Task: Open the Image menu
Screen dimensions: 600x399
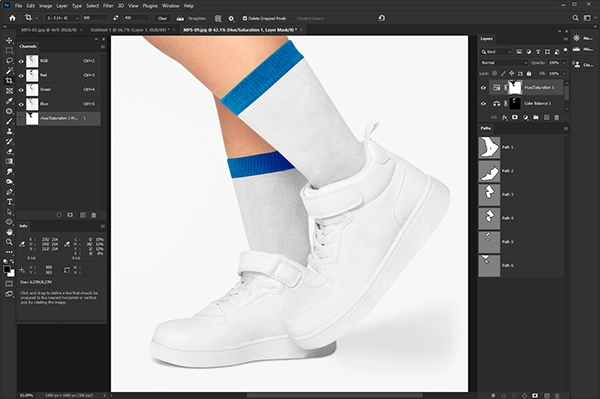Action: (x=45, y=6)
